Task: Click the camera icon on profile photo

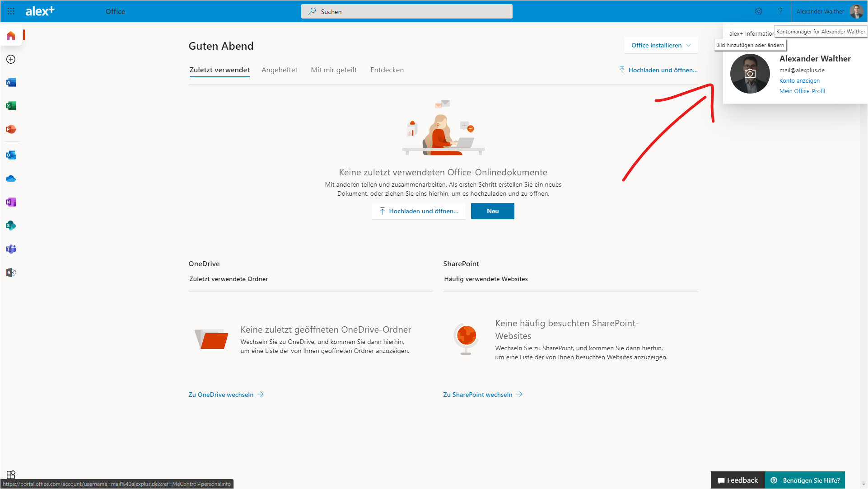Action: click(x=750, y=74)
